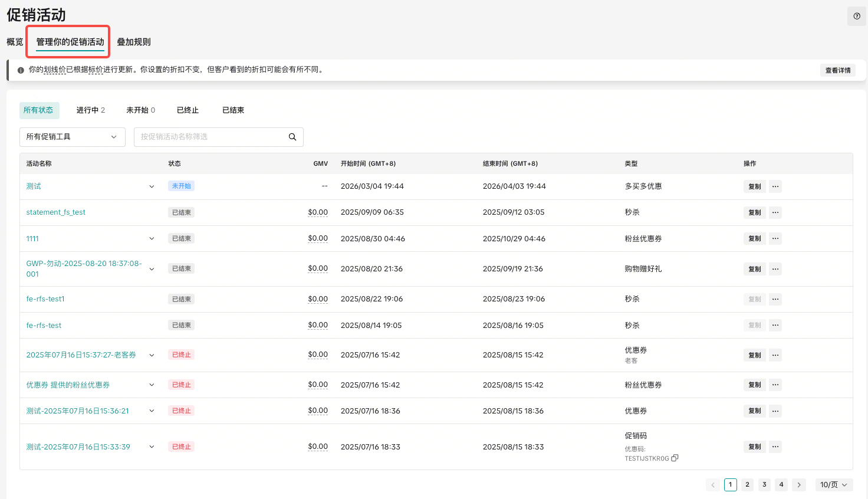This screenshot has width=868, height=499.
Task: Open more options for statement_fs_test row
Action: tap(775, 212)
